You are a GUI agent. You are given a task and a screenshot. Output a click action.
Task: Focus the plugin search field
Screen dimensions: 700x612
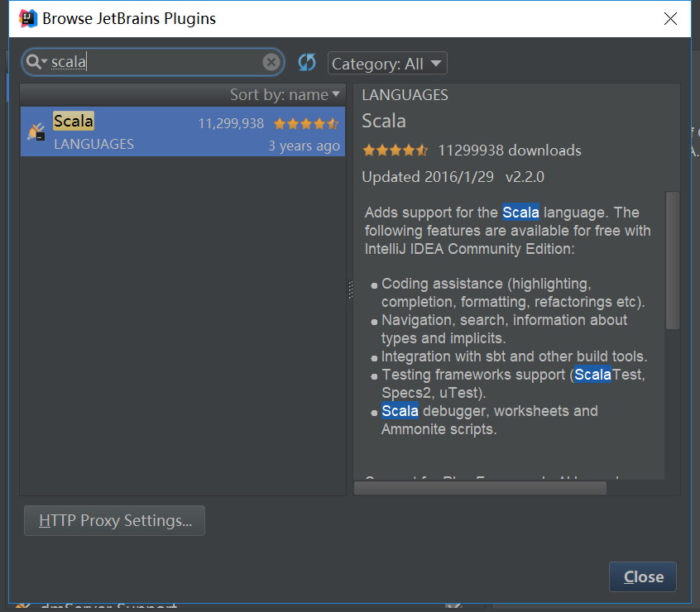pyautogui.click(x=153, y=62)
